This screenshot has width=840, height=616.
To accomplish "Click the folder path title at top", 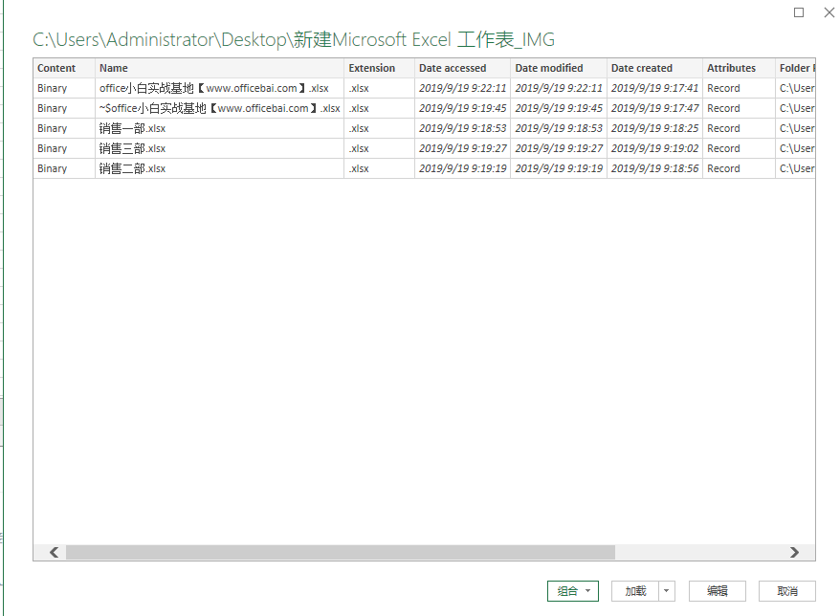I will [x=294, y=39].
